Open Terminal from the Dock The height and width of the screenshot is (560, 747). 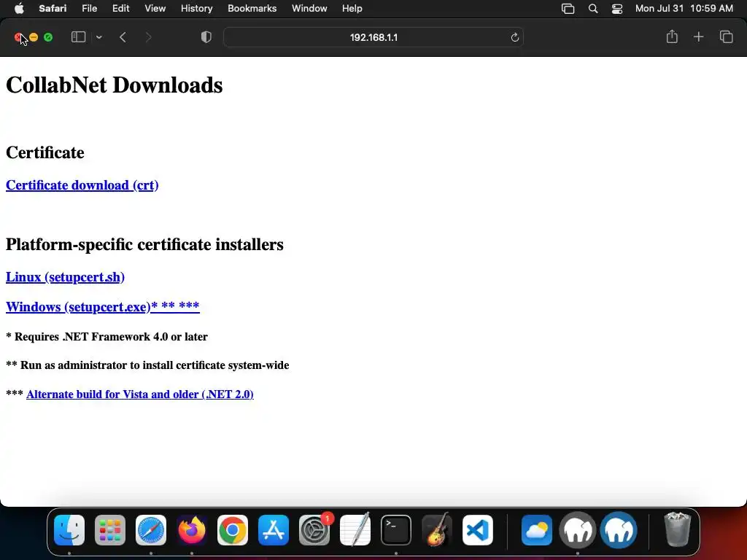396,530
